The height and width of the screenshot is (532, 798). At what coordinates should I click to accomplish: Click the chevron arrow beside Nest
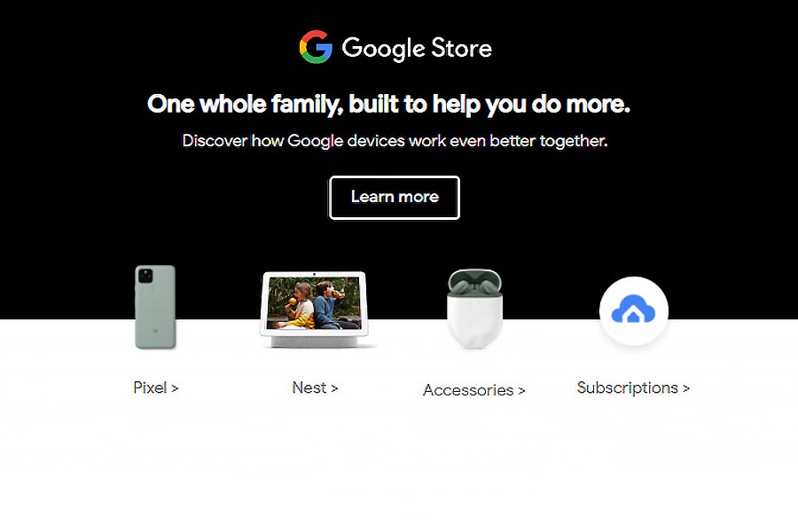pyautogui.click(x=334, y=388)
